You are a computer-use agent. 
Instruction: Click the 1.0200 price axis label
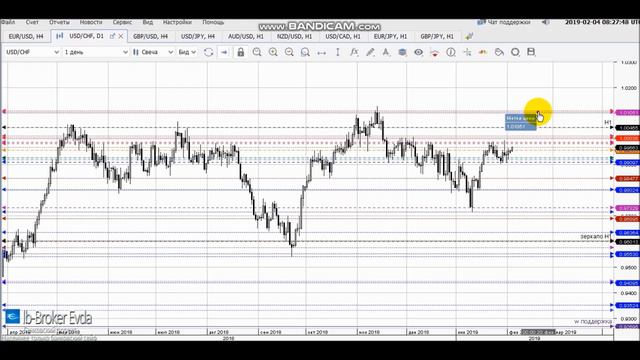tap(629, 88)
